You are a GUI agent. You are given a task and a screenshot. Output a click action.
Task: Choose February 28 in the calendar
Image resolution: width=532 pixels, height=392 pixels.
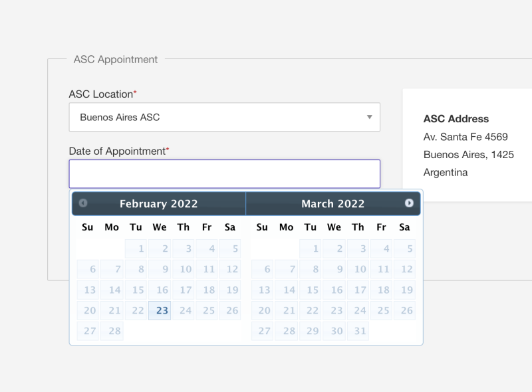pos(112,331)
